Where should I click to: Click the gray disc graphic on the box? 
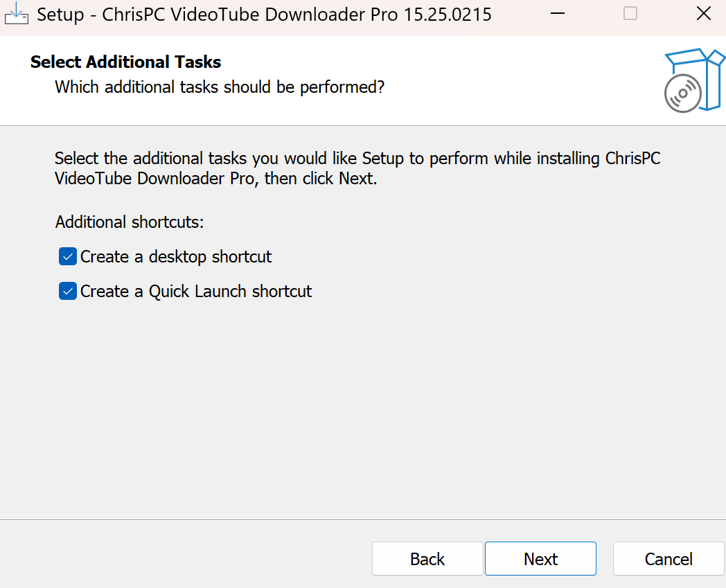[x=682, y=93]
